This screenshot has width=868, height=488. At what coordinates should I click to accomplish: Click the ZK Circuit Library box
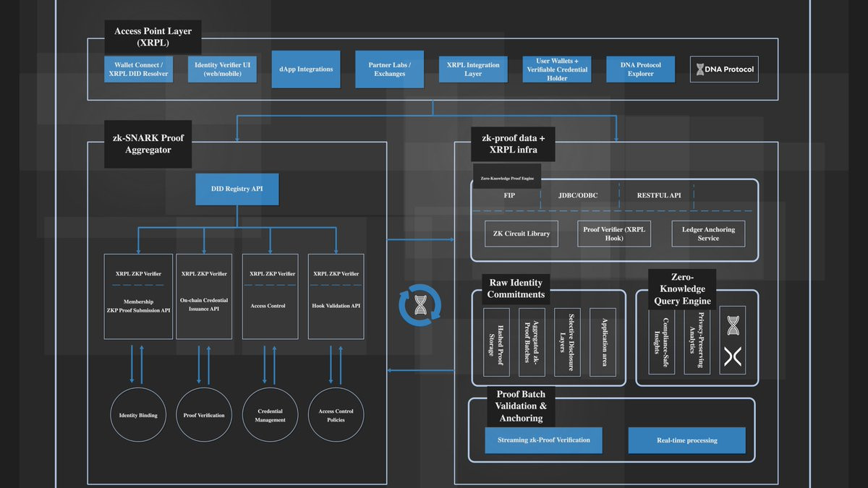pos(522,234)
